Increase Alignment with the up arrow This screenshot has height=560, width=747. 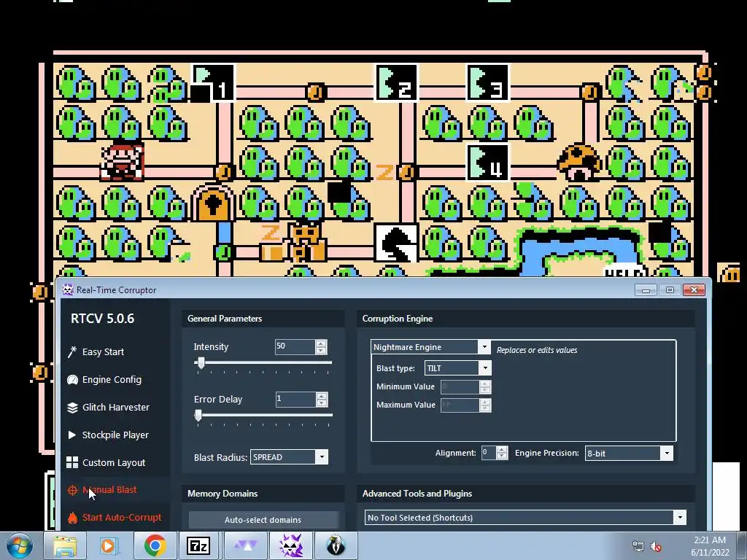502,449
